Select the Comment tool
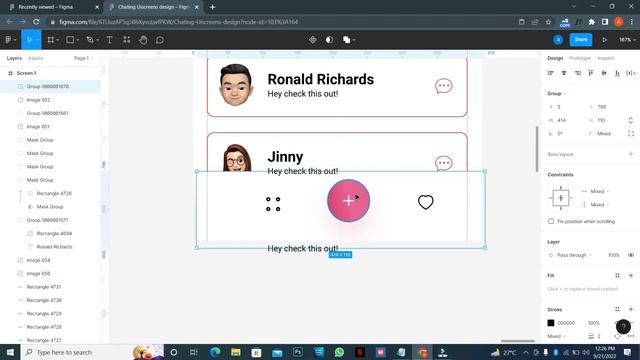Viewport: 640px width, 360px height. click(x=160, y=40)
